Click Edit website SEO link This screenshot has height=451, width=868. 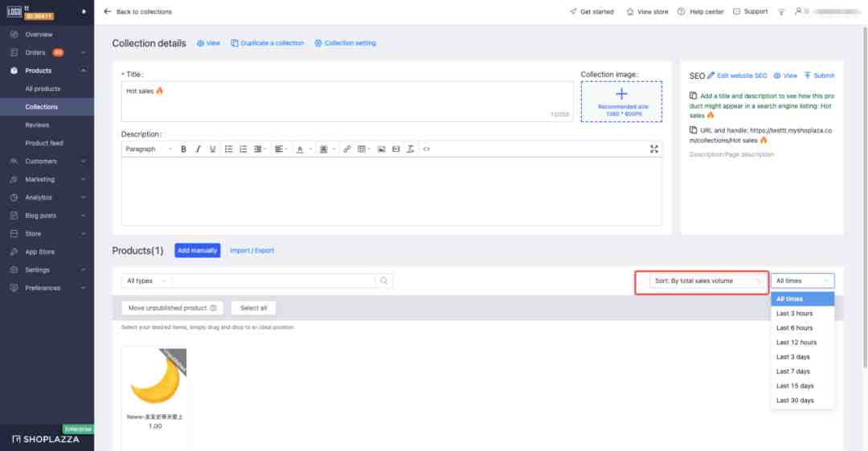[737, 76]
